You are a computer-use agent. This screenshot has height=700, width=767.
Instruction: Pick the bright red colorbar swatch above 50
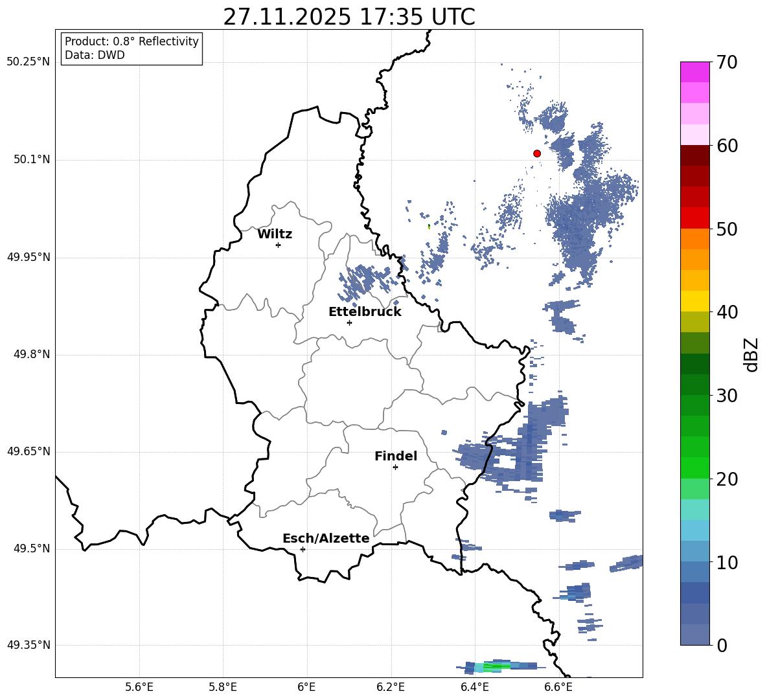[x=694, y=218]
